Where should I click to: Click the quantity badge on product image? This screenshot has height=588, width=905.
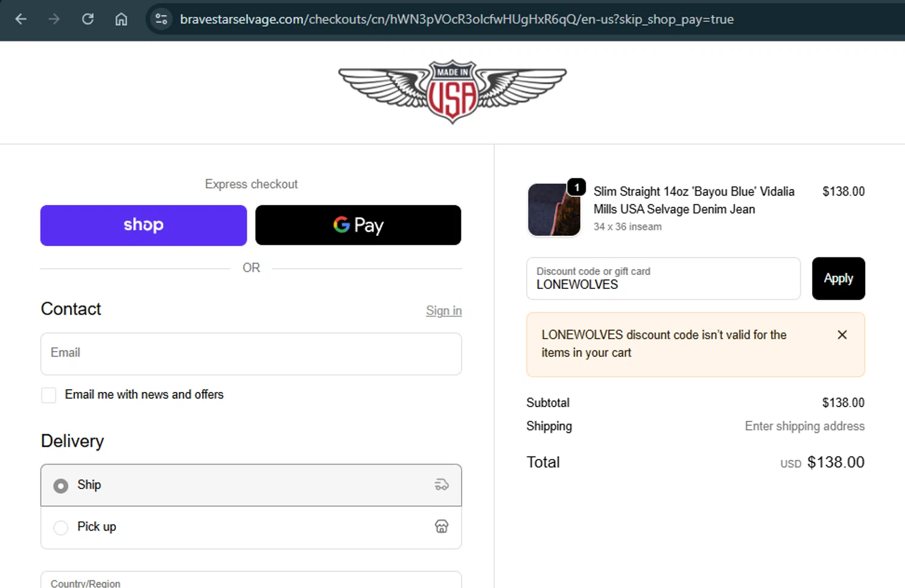tap(577, 187)
